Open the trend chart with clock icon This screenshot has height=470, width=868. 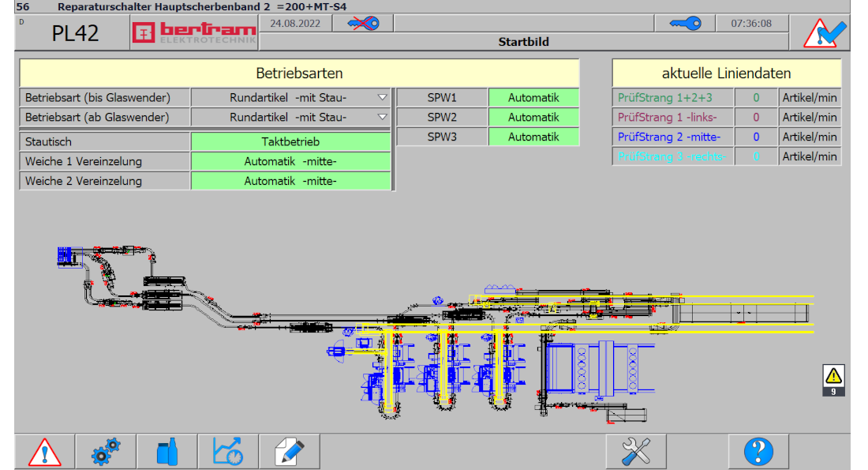click(x=228, y=452)
